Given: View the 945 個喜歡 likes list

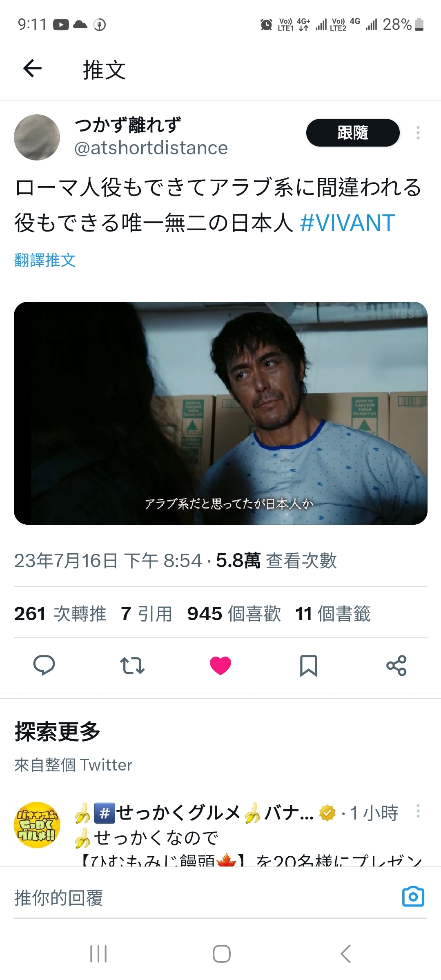Looking at the screenshot, I should (234, 614).
